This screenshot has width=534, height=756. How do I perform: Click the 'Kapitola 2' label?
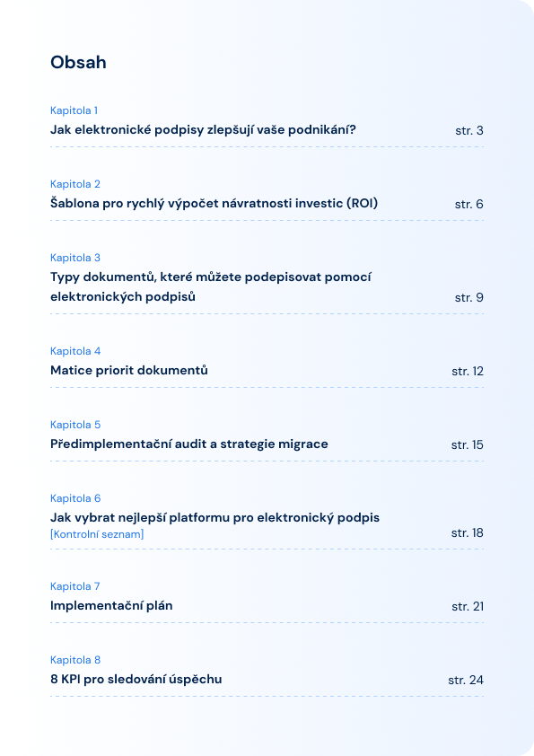pyautogui.click(x=75, y=184)
